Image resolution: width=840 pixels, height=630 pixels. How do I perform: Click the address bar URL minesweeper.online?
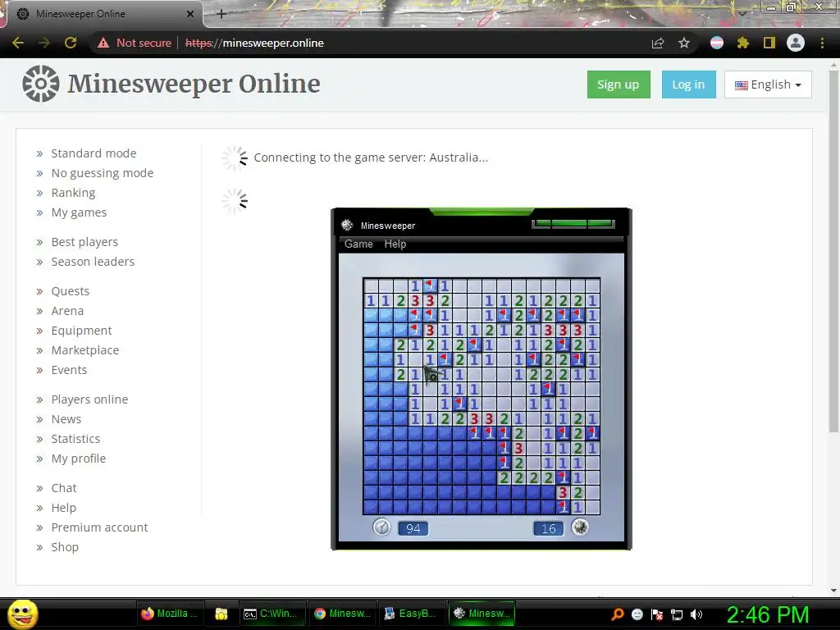(254, 43)
